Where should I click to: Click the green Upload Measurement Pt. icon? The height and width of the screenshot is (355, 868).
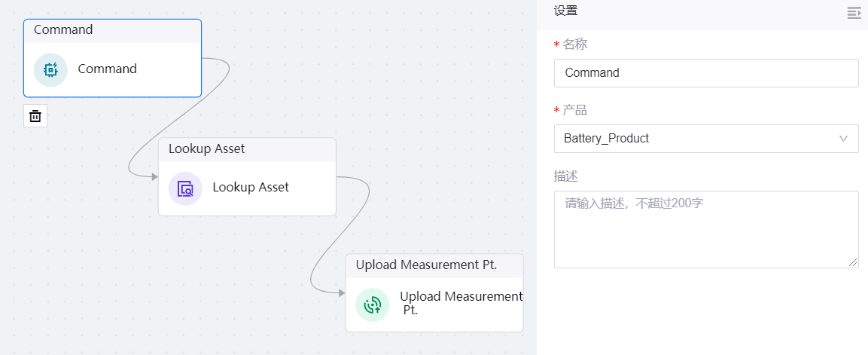click(373, 305)
